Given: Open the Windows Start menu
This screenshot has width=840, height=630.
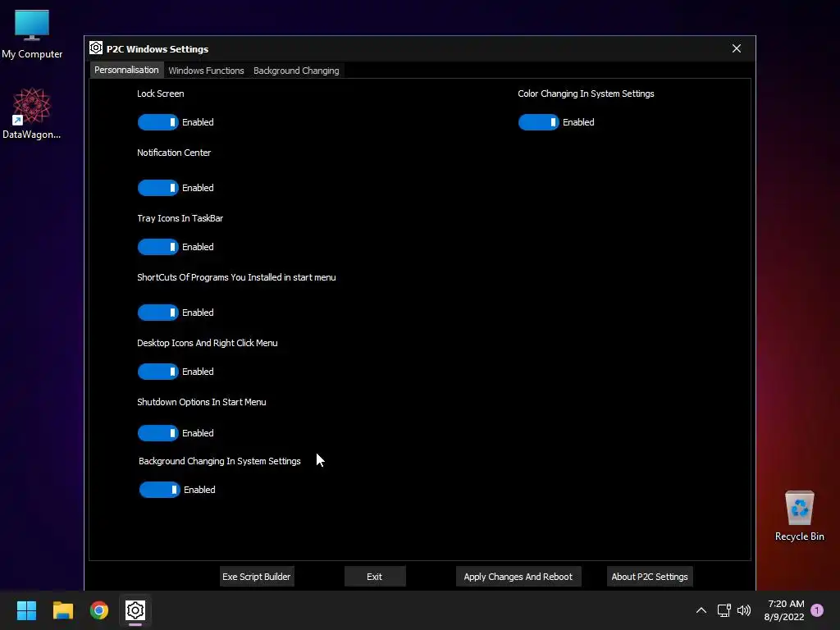Looking at the screenshot, I should (26, 610).
